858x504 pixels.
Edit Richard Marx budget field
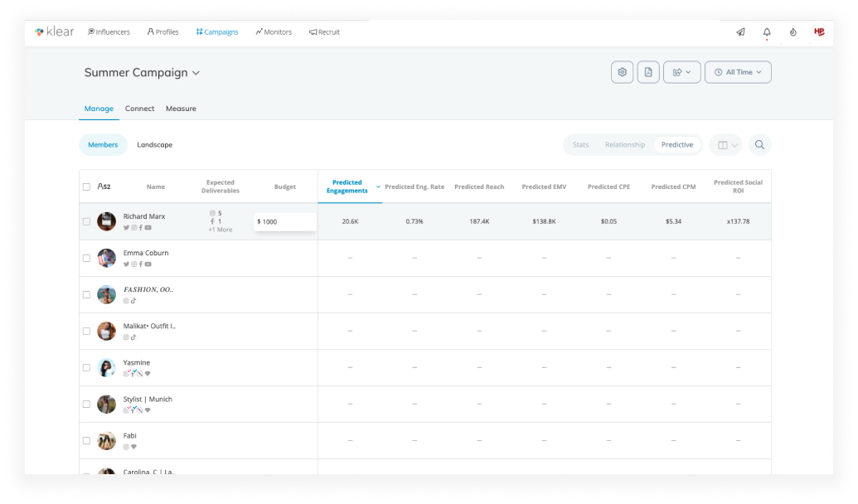[285, 221]
